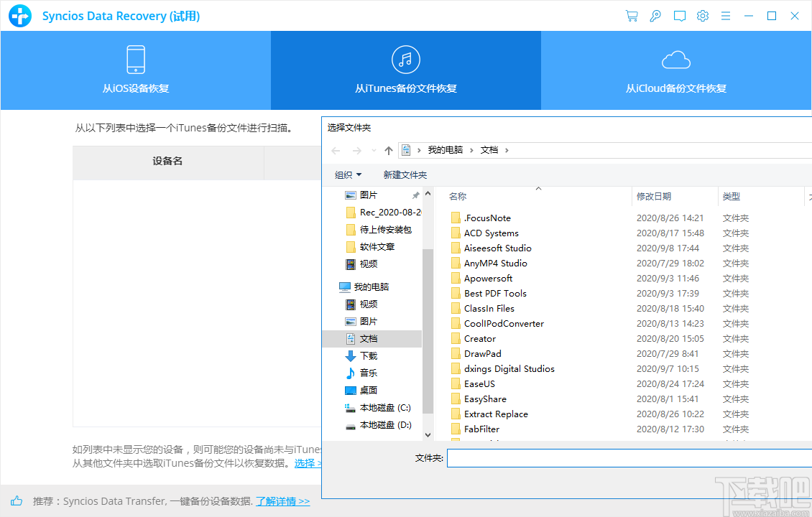Click the 文件夹 name input field
The image size is (812, 517).
click(629, 458)
